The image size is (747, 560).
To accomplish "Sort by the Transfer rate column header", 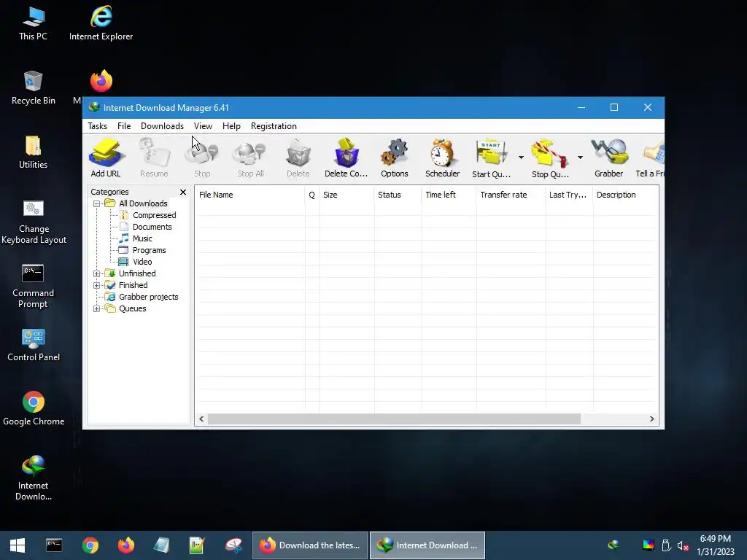I will click(511, 195).
